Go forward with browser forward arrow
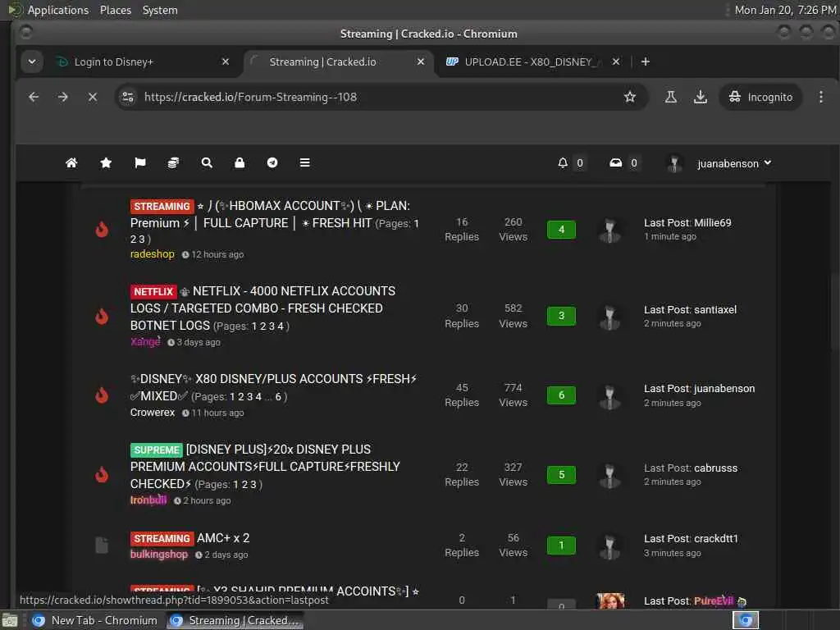Screen dimensions: 840x630 point(62,97)
